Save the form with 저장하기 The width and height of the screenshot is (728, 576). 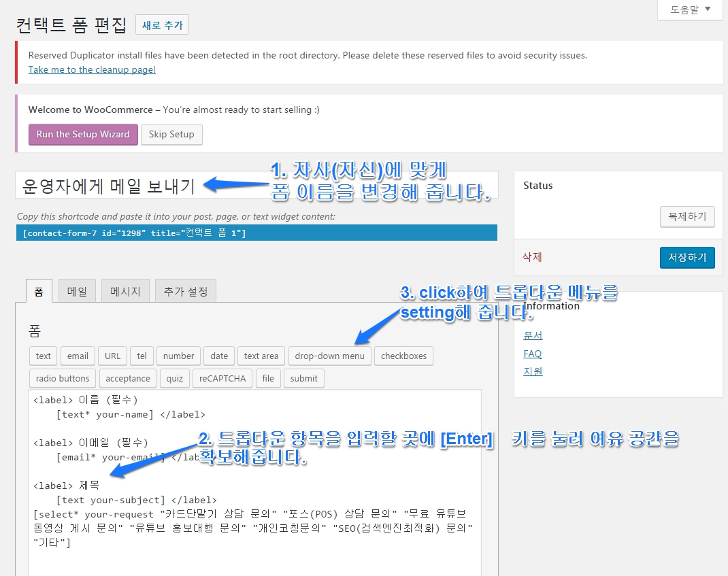(688, 258)
